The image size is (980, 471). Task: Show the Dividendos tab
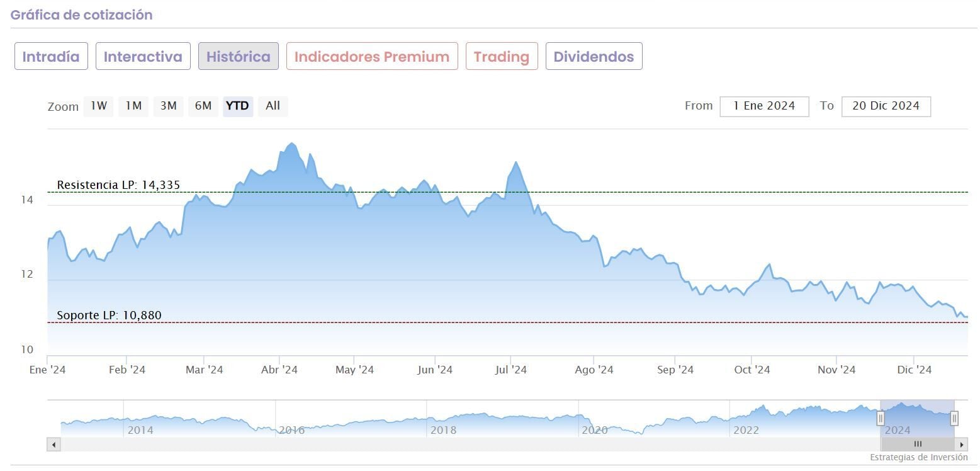tap(594, 57)
